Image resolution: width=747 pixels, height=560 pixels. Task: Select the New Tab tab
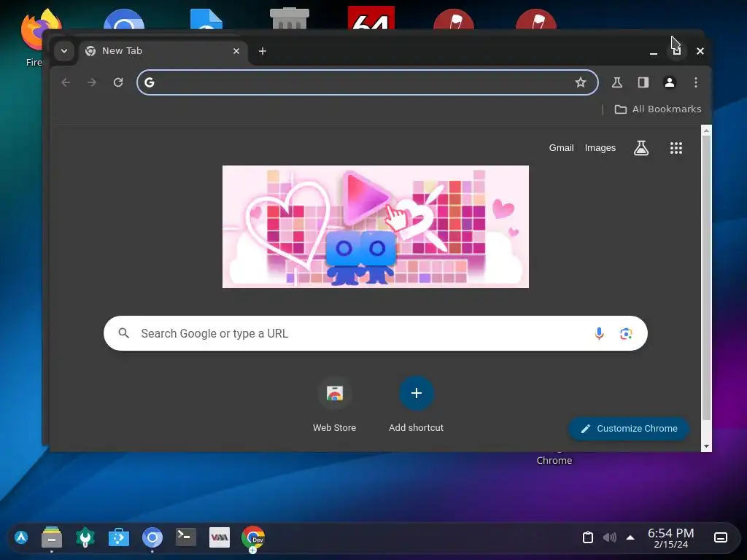pos(163,51)
